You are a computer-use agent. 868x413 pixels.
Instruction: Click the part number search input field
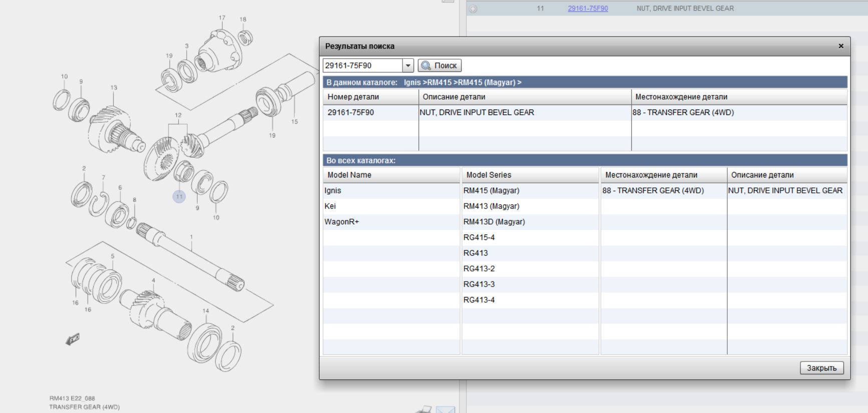[x=362, y=65]
